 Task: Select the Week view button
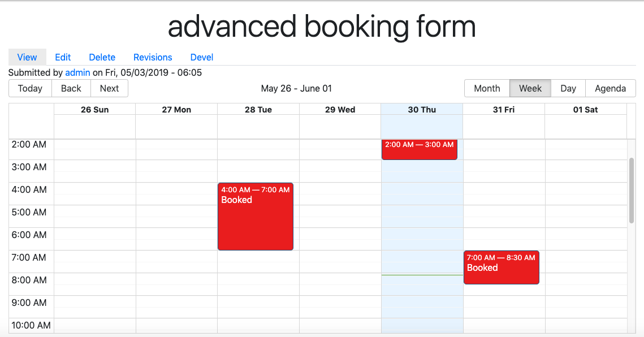(x=530, y=88)
